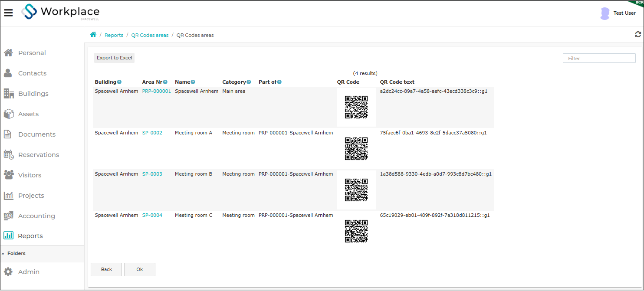Viewport: 644px width, 291px height.
Task: Click the QR code for Spacewell Arnhem main area
Action: click(356, 107)
